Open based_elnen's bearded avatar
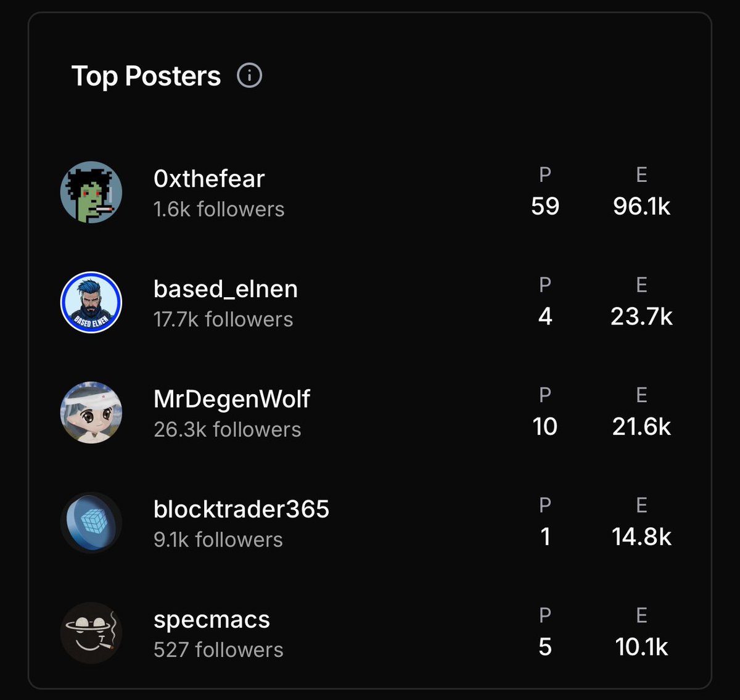This screenshot has width=740, height=700. coord(91,302)
